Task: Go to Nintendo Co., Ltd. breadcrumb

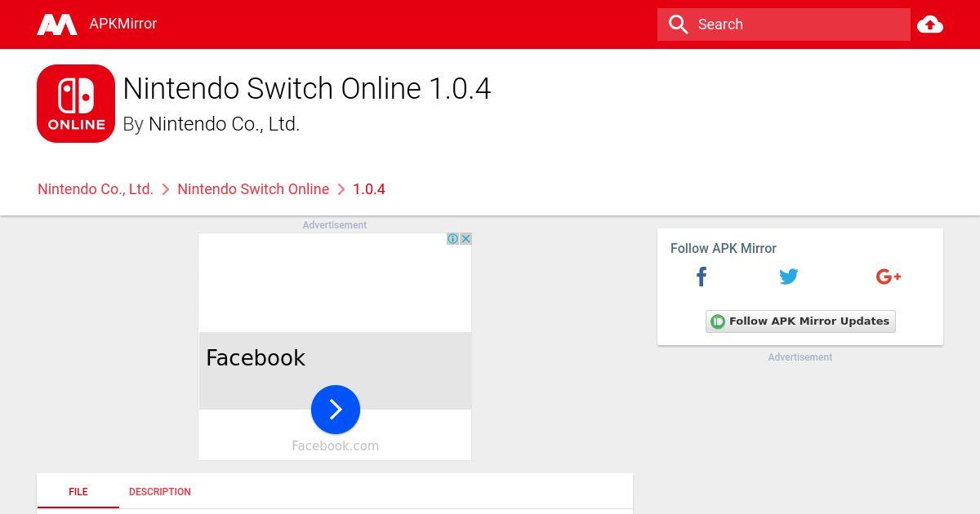Action: pos(96,189)
